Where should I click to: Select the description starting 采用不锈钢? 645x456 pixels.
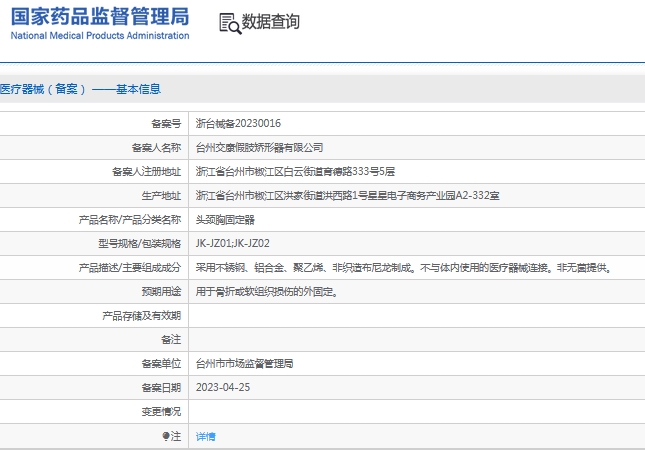click(x=404, y=268)
